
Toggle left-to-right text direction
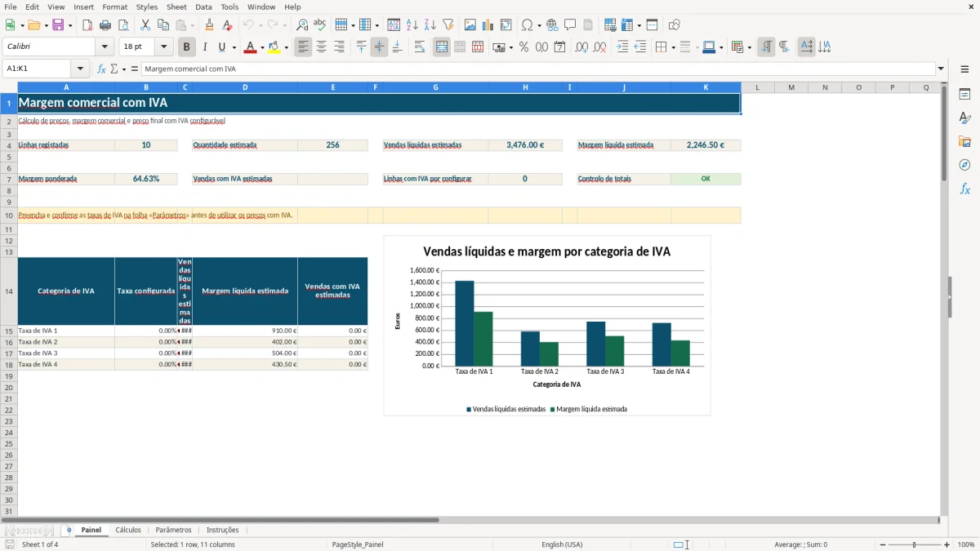pyautogui.click(x=766, y=47)
